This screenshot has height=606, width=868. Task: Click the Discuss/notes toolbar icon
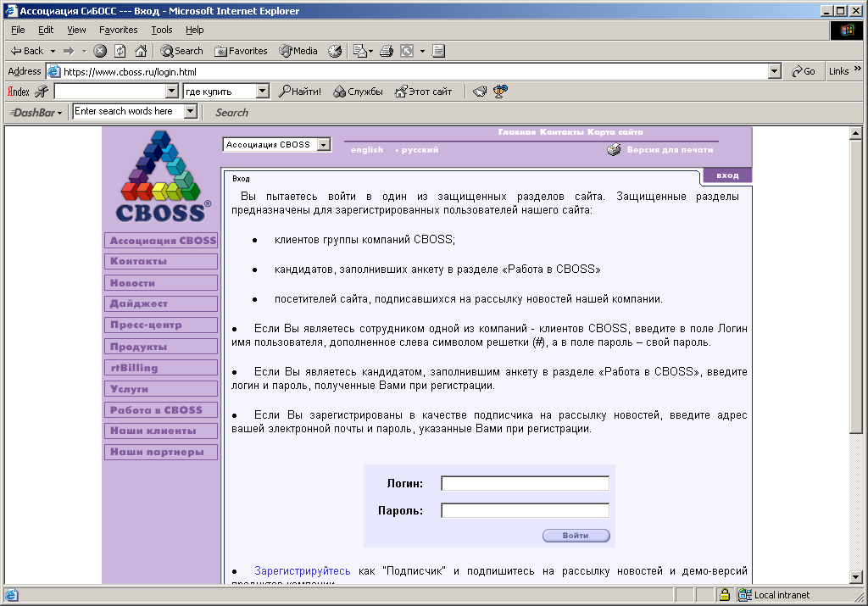coord(438,51)
